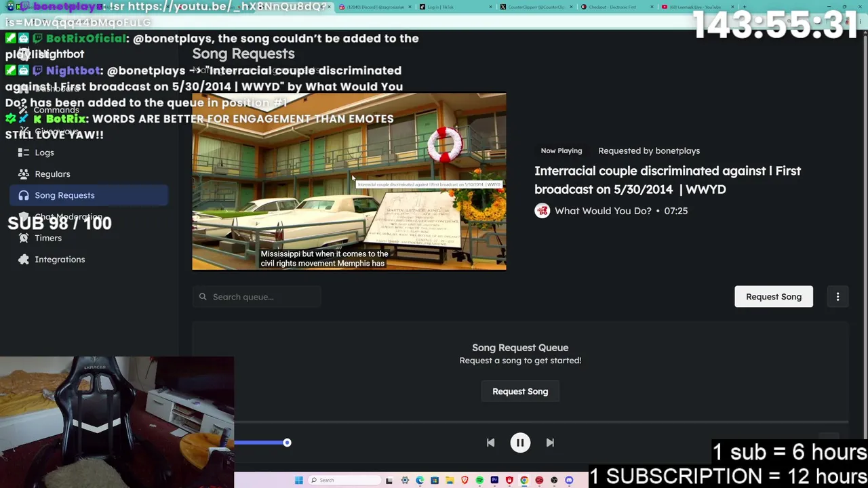The height and width of the screenshot is (488, 868).
Task: Open OBS Studio from the taskbar
Action: (554, 481)
